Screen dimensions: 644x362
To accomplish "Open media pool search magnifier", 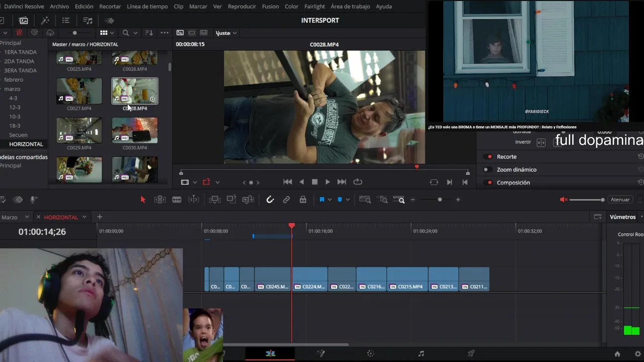I will (x=126, y=33).
